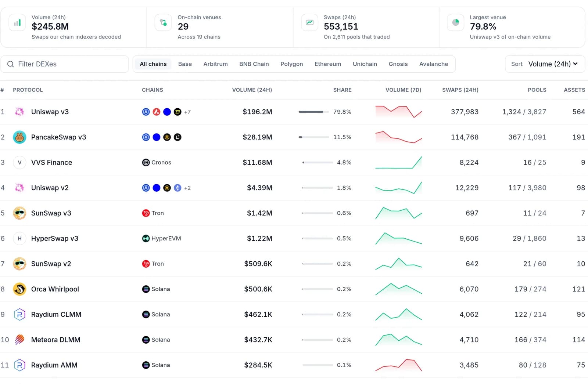Image resolution: width=588 pixels, height=384 pixels.
Task: Click the Largest venue pie icon
Action: pos(456,23)
